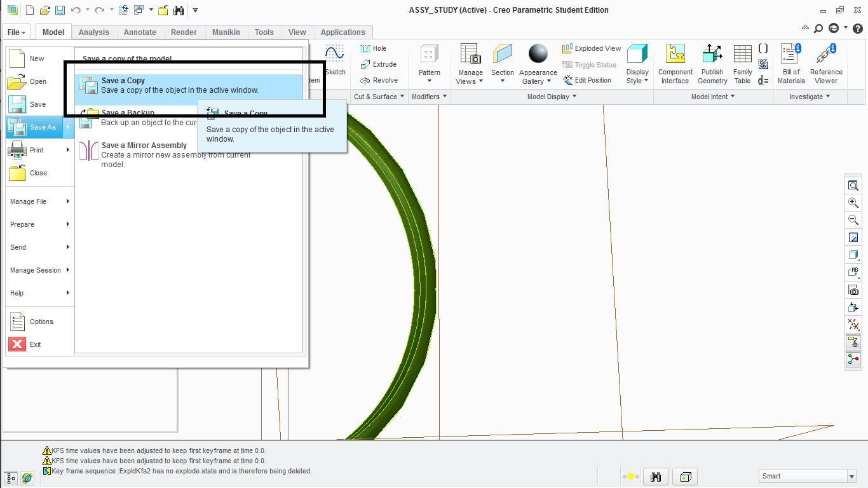Open the quick access toolbar customize arrow
The image size is (868, 488).
195,10
